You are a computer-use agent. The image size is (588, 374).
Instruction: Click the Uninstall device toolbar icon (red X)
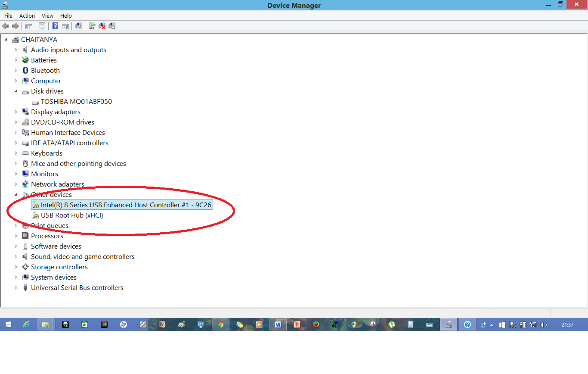[x=102, y=26]
